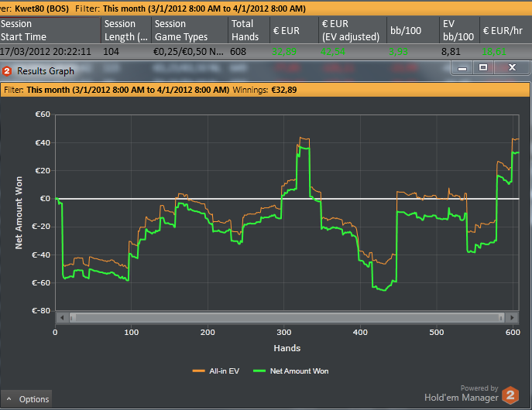Click the EV bb/100 value 8,81
532x410 pixels.
tap(451, 52)
